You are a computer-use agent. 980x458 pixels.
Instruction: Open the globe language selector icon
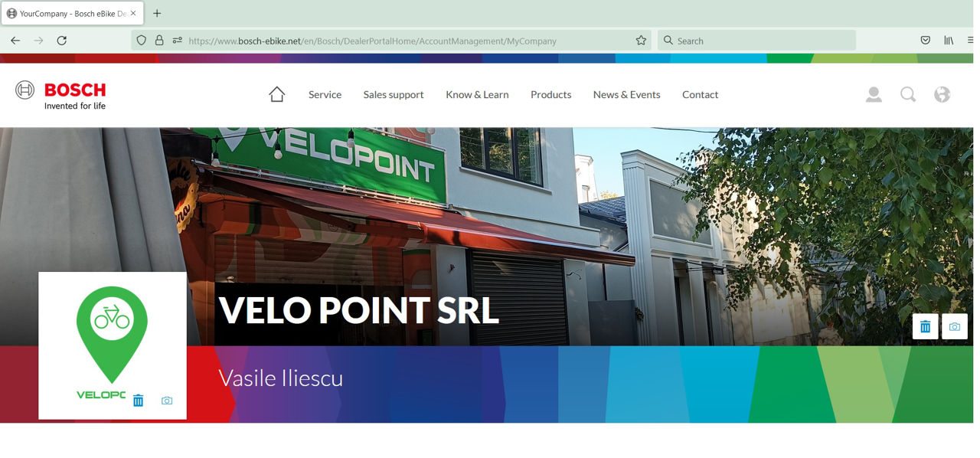[x=942, y=94]
